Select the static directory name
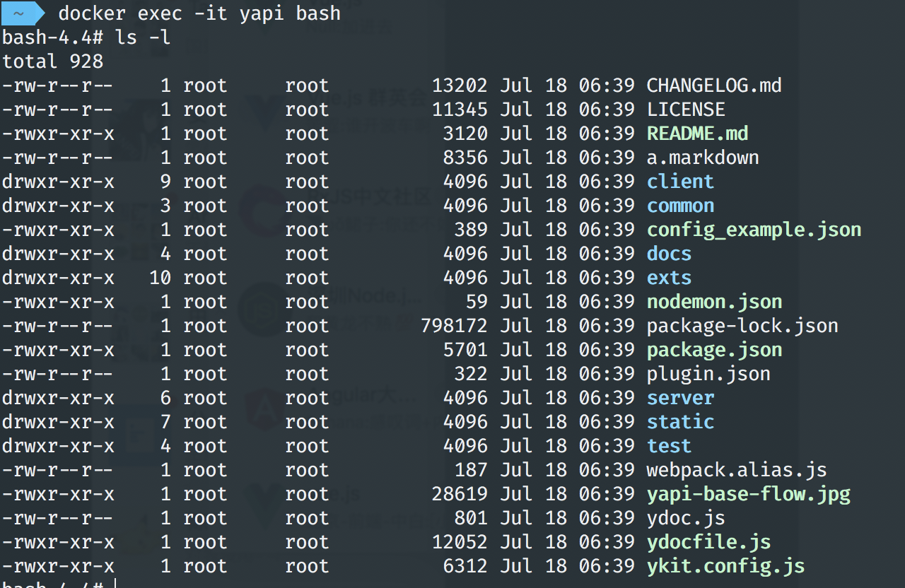This screenshot has width=905, height=588. (680, 422)
